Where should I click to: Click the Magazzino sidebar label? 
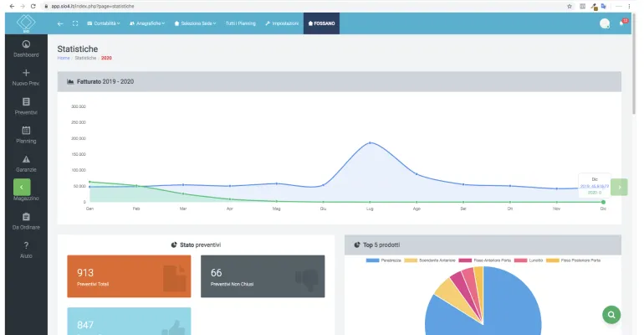tap(26, 198)
